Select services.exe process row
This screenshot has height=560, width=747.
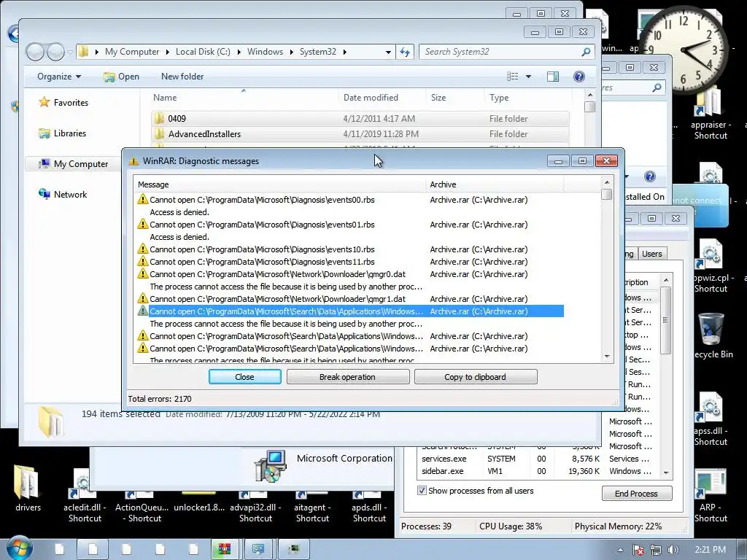537,459
